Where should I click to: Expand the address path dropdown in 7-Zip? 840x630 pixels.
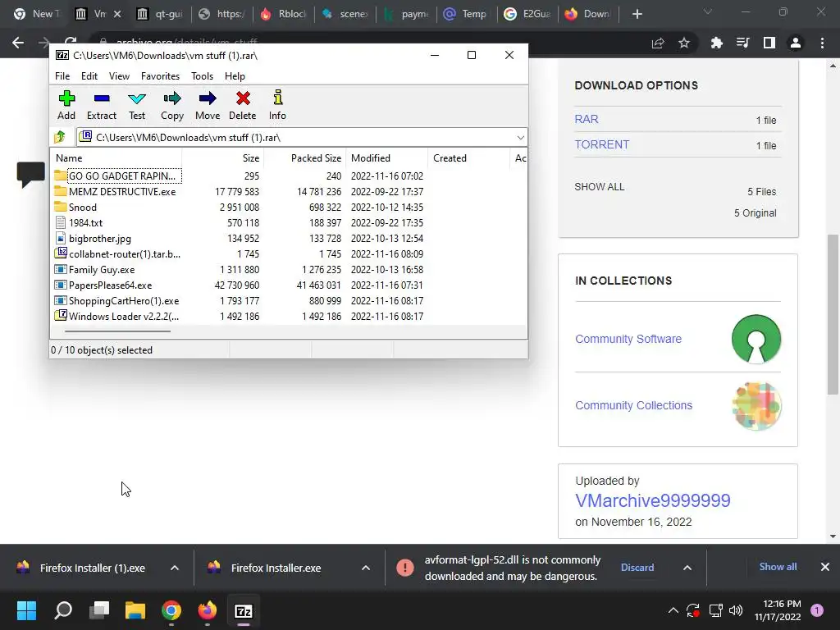pyautogui.click(x=520, y=138)
